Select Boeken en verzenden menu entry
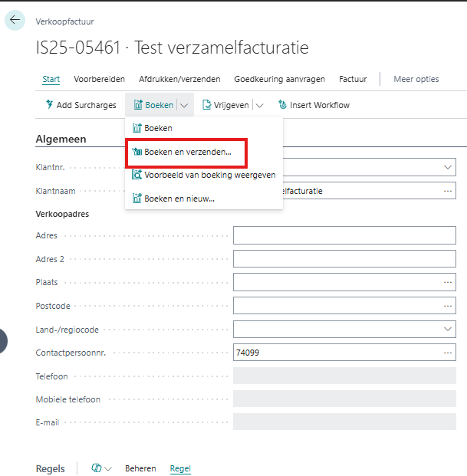The height and width of the screenshot is (476, 467). [187, 153]
